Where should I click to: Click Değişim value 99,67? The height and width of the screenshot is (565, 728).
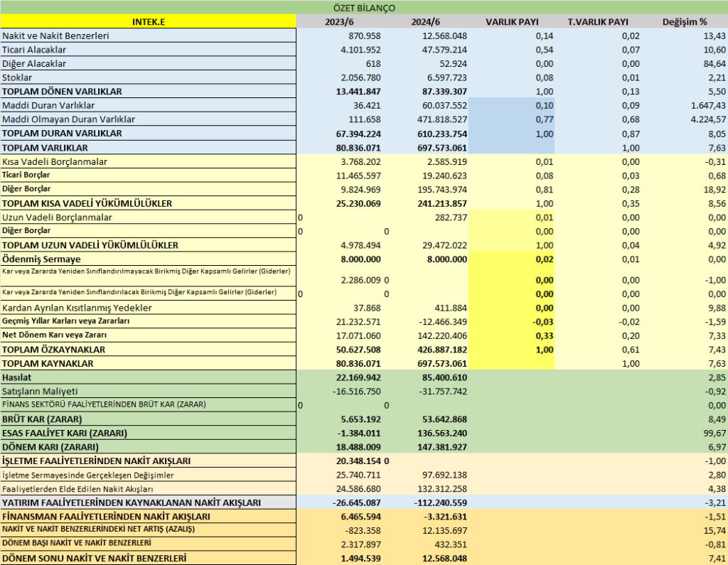click(714, 433)
